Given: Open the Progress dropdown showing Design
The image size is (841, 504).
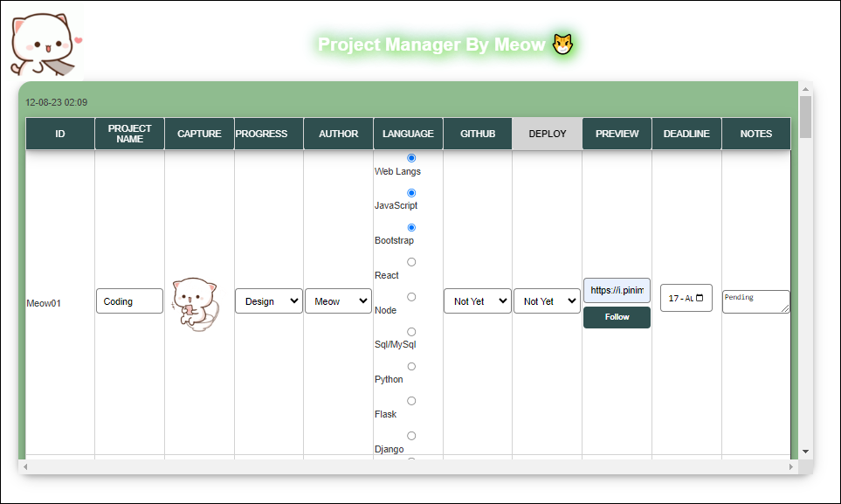Looking at the screenshot, I should [268, 300].
